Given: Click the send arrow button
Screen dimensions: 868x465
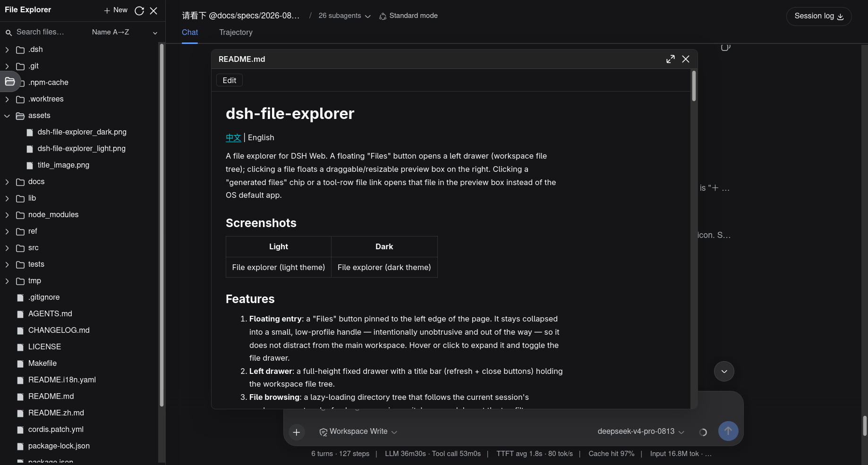Looking at the screenshot, I should (728, 431).
